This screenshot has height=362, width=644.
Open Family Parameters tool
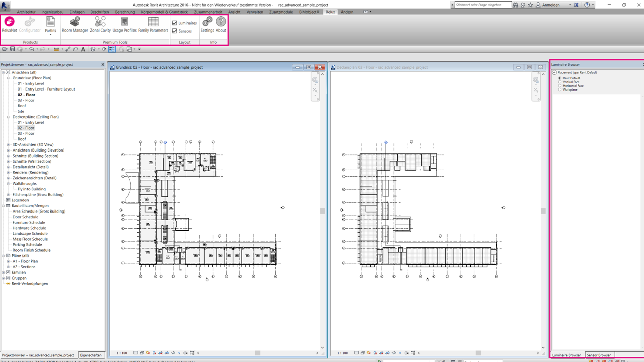click(x=153, y=24)
